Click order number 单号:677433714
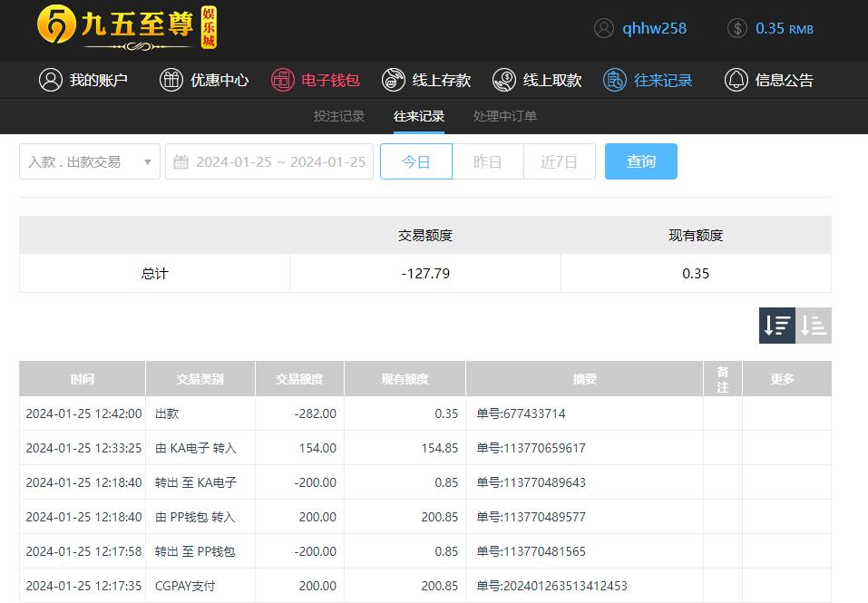 pos(521,413)
